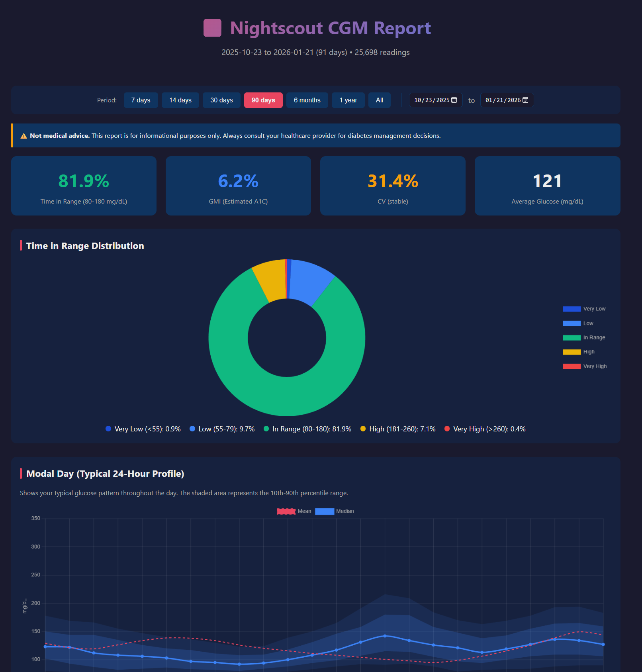642x672 pixels.
Task: Toggle High series yellow legend swatch
Action: (x=572, y=352)
